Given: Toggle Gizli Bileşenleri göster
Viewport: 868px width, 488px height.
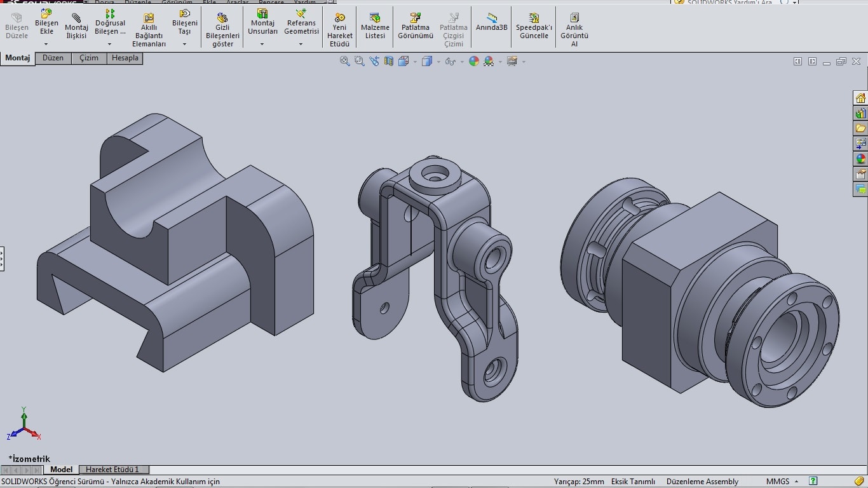Looking at the screenshot, I should (x=222, y=30).
